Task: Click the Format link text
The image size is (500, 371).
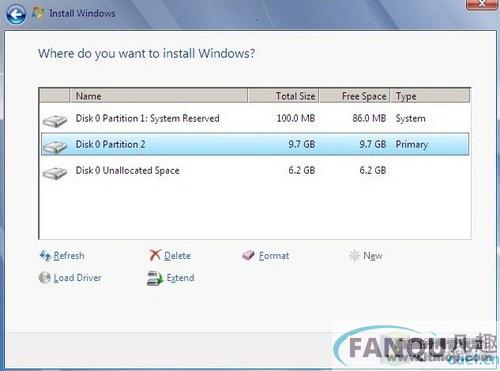Action: click(274, 256)
